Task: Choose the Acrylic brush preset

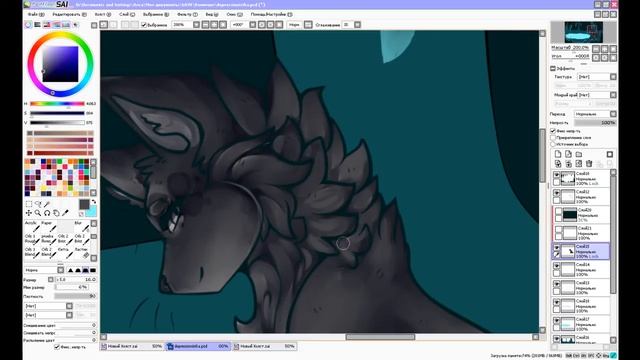Action: coord(32,226)
